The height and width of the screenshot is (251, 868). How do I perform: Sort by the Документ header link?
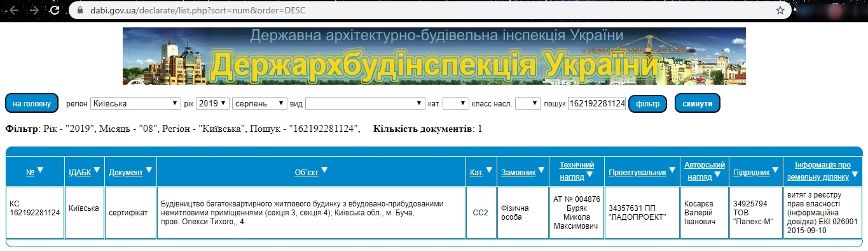tap(125, 172)
